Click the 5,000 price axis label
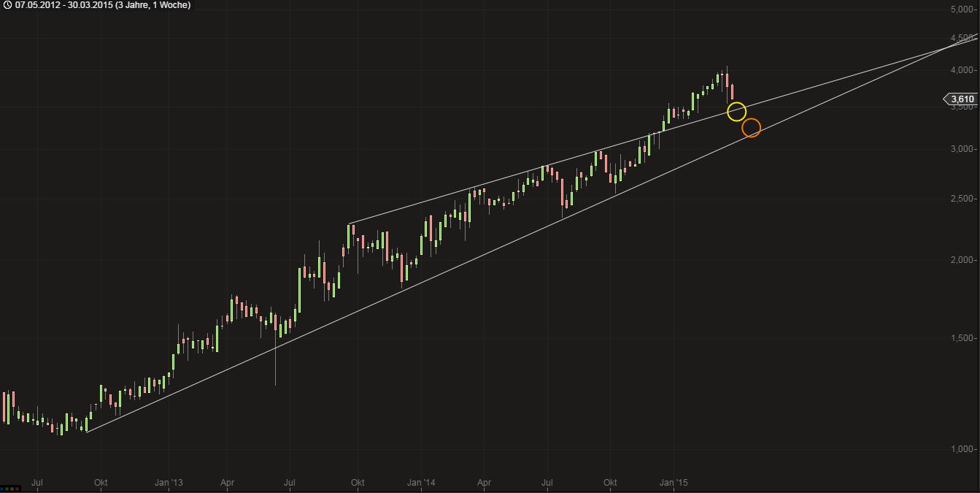Viewport: 980px width, 493px height. pos(962,9)
